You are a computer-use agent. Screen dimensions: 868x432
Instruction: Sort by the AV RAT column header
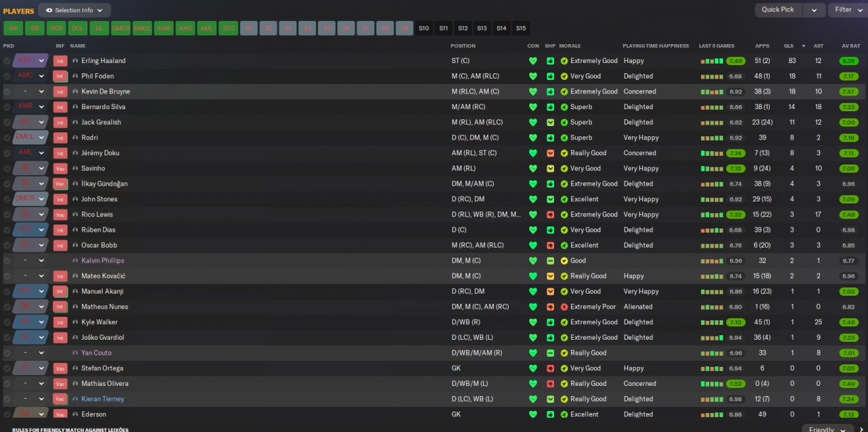tap(851, 46)
